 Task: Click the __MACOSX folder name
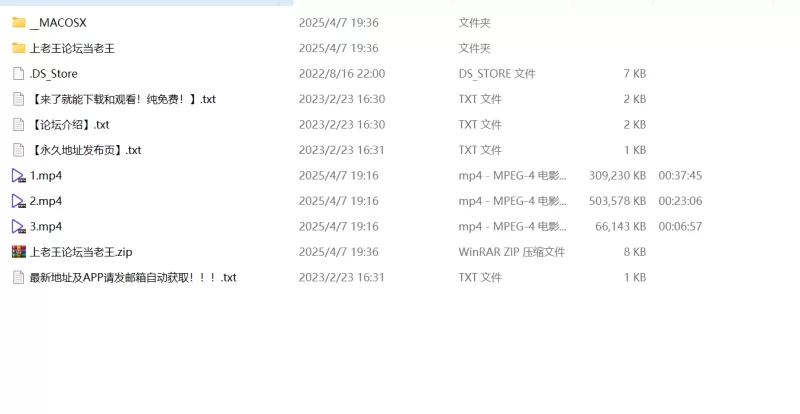(x=58, y=22)
